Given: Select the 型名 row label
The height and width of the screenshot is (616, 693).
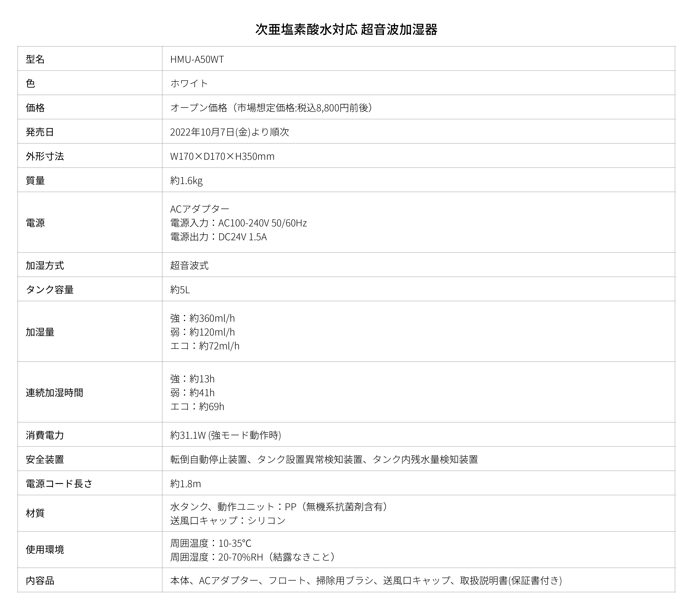Looking at the screenshot, I should click(x=35, y=59).
